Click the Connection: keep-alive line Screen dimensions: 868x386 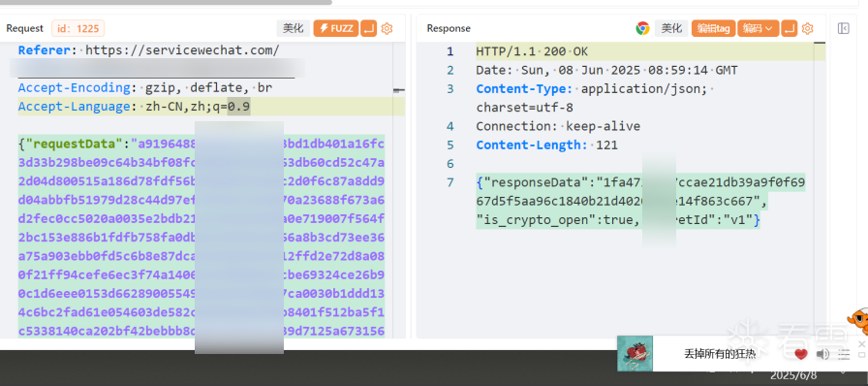[x=558, y=126]
